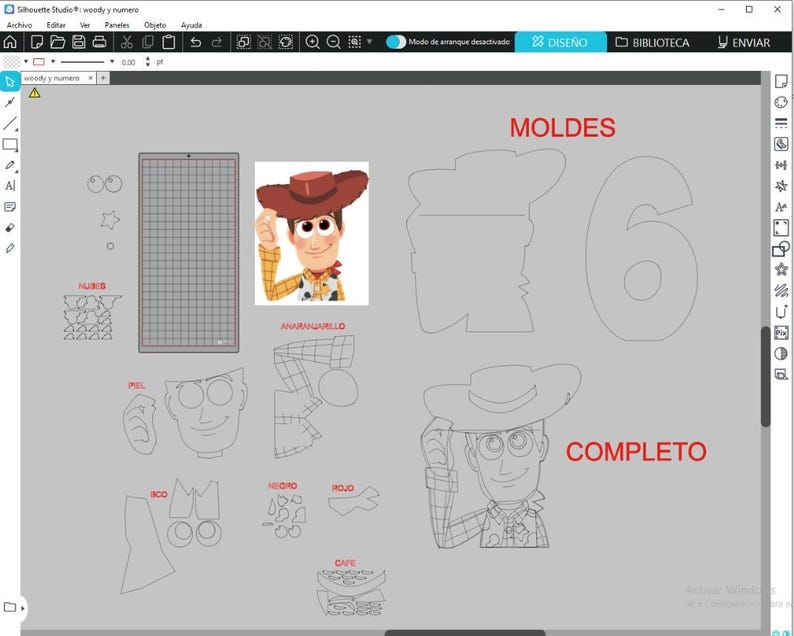Viewport: 794px width, 636px height.
Task: Click the fill color swatch
Action: [x=12, y=62]
